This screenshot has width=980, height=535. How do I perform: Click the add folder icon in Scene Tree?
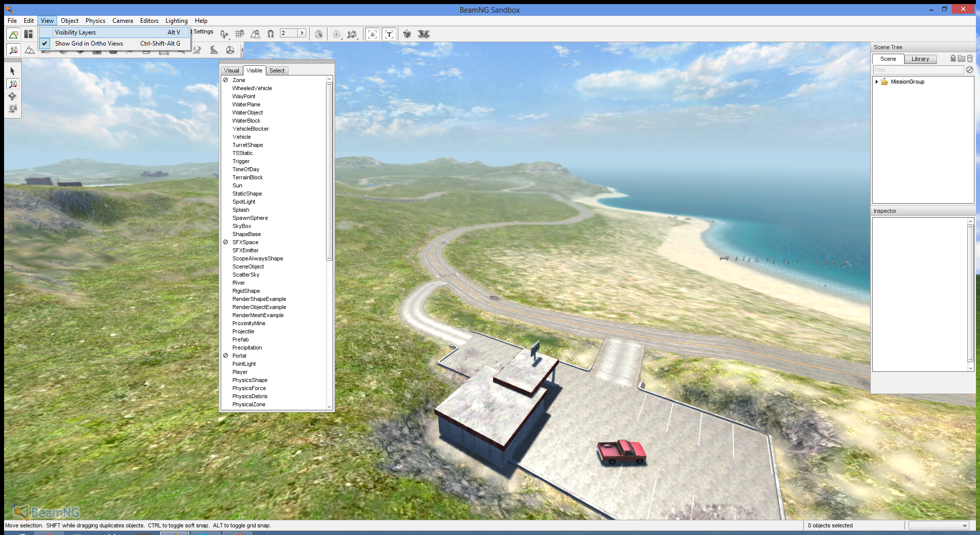pyautogui.click(x=961, y=59)
